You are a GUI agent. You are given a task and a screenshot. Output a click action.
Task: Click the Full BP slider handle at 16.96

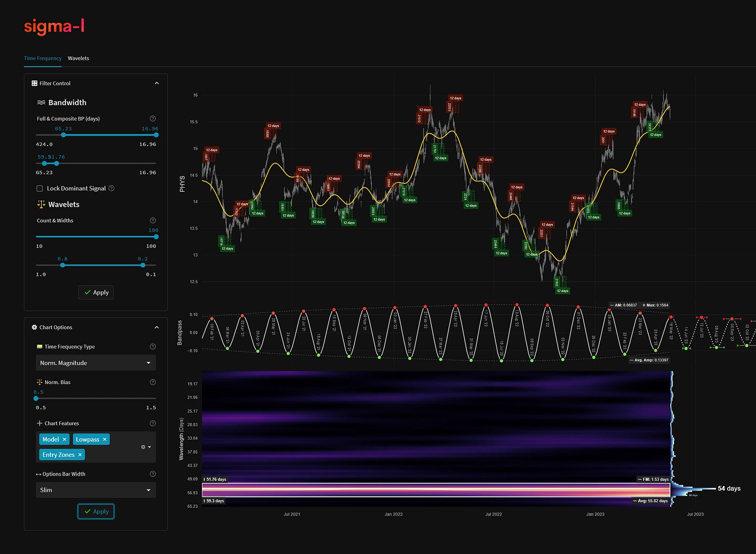point(156,135)
